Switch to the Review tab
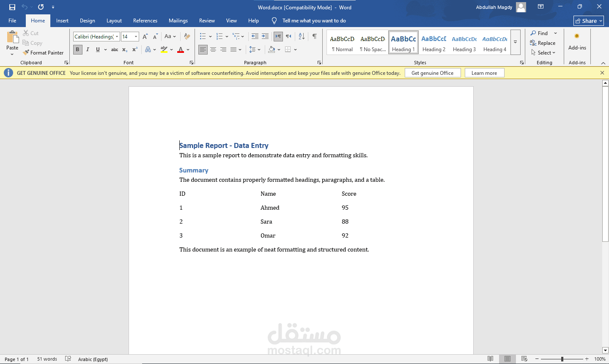The height and width of the screenshot is (364, 609). click(207, 21)
